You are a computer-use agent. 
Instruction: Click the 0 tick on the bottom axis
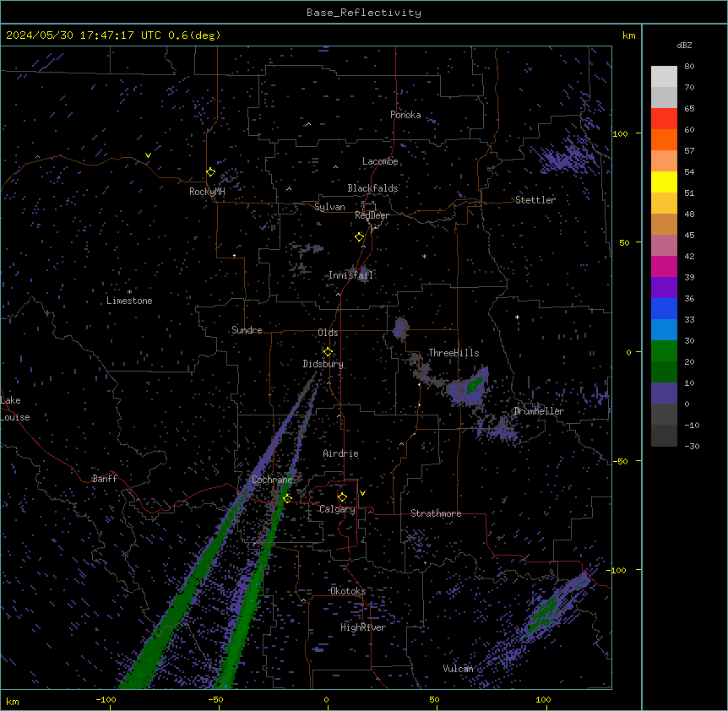click(x=326, y=699)
